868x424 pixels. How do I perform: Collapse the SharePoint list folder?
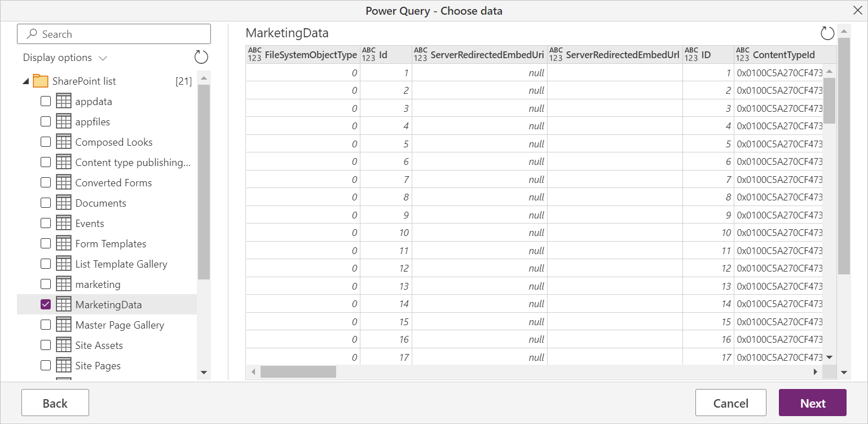[x=25, y=81]
